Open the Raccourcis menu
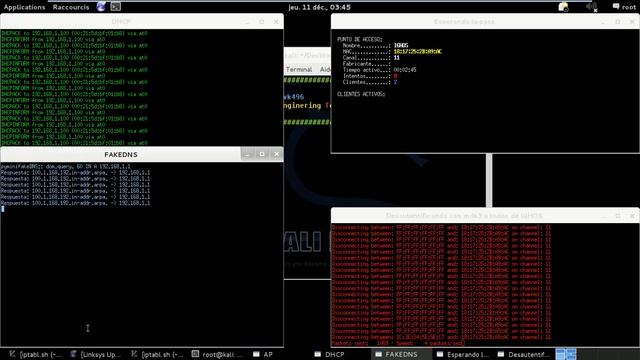The width and height of the screenshot is (640, 360). tap(71, 7)
